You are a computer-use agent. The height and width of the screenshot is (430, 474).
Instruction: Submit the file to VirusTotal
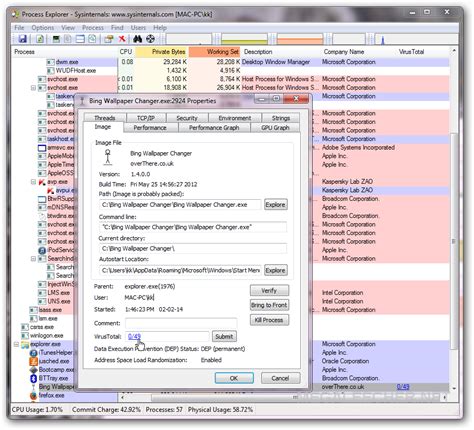pyautogui.click(x=224, y=337)
